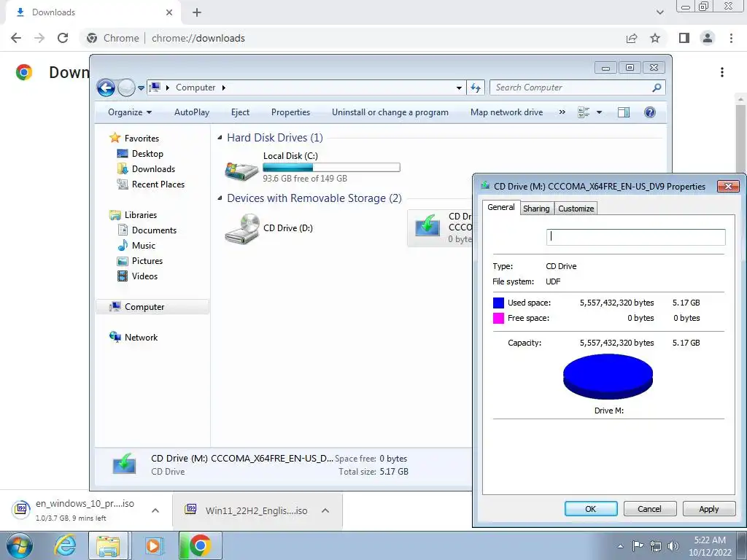Image resolution: width=747 pixels, height=560 pixels.
Task: Toggle Chrome side panel icon
Action: pos(684,38)
